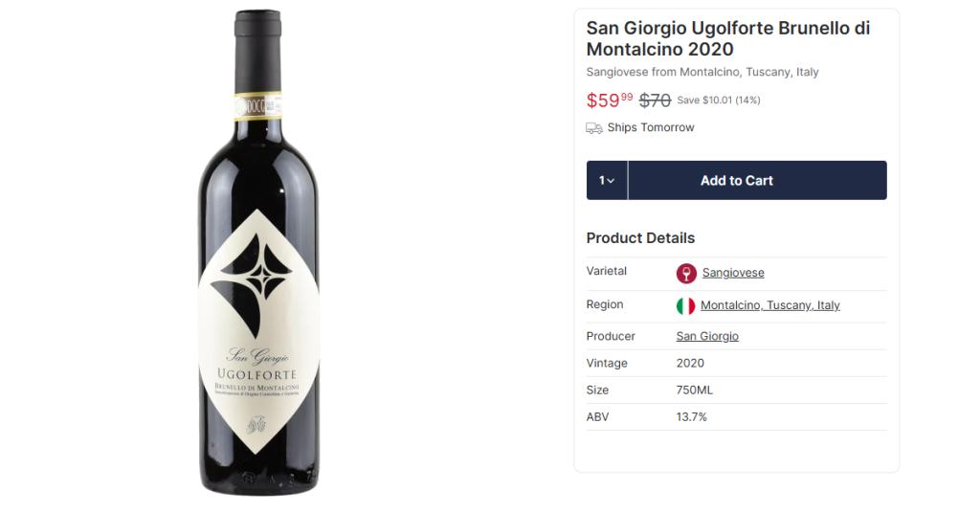The height and width of the screenshot is (513, 980).
Task: Click the Product Details heading
Action: pos(640,238)
